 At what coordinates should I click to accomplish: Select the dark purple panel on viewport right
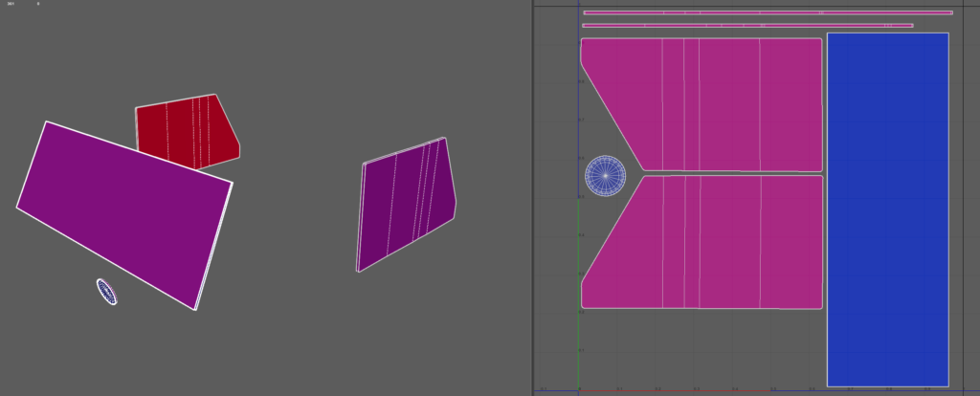tap(407, 203)
